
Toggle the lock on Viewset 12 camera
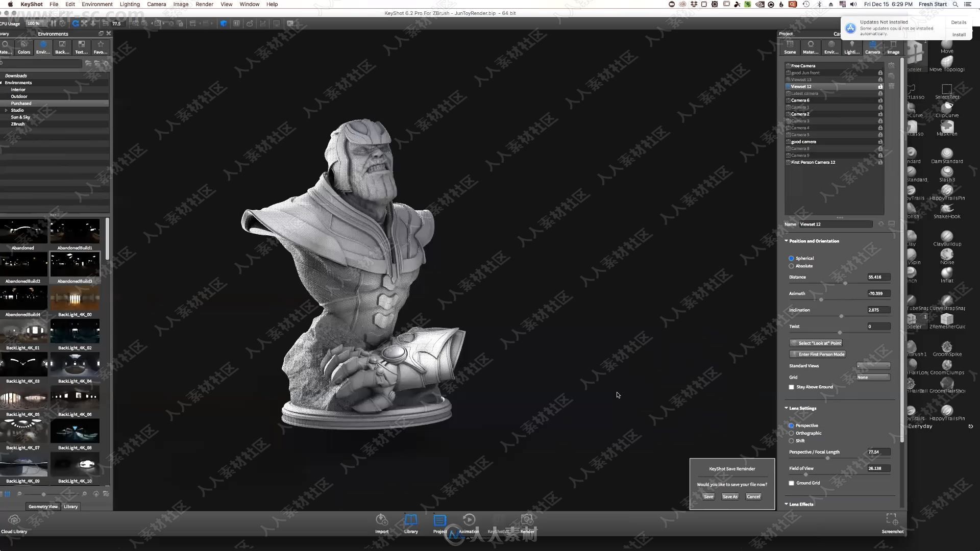[x=880, y=87]
